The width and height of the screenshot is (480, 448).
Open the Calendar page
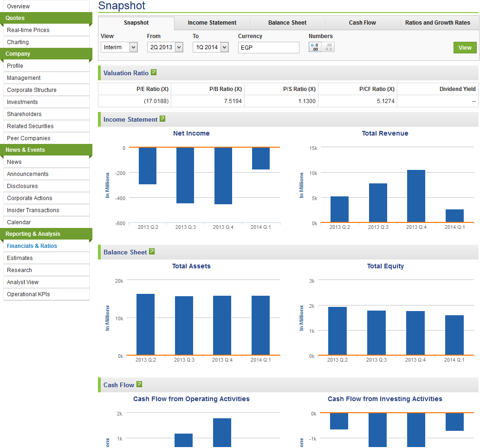(19, 222)
